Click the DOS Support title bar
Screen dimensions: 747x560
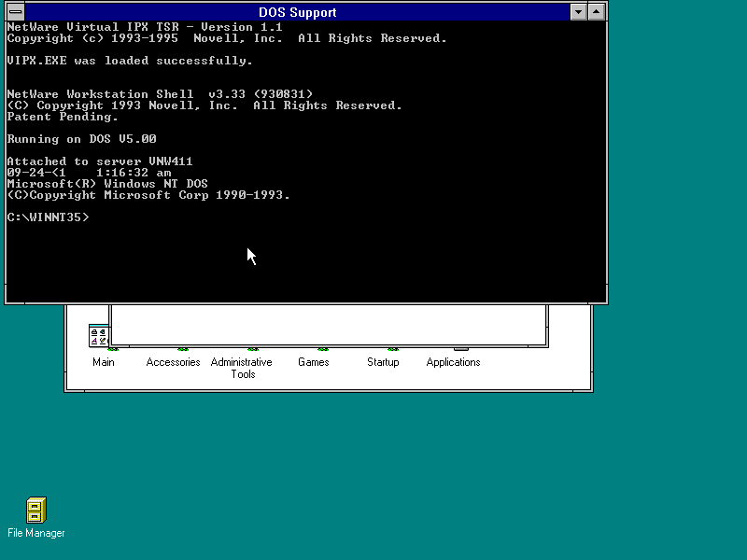(297, 12)
